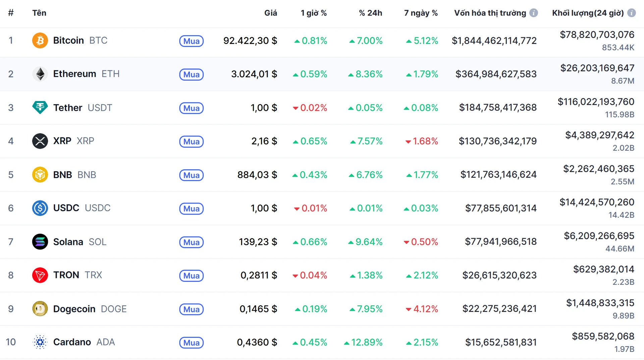
Task: Sort by Tên column header
Action: tap(39, 13)
